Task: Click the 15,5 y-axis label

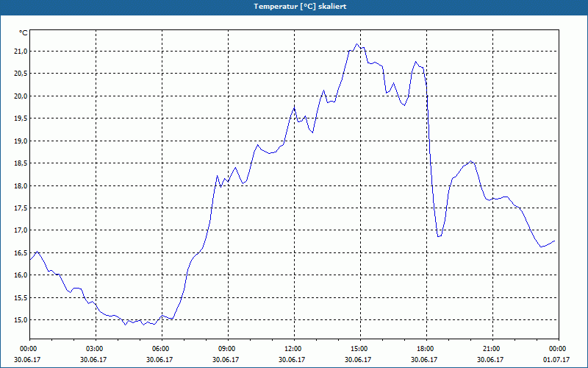Action: tap(21, 298)
